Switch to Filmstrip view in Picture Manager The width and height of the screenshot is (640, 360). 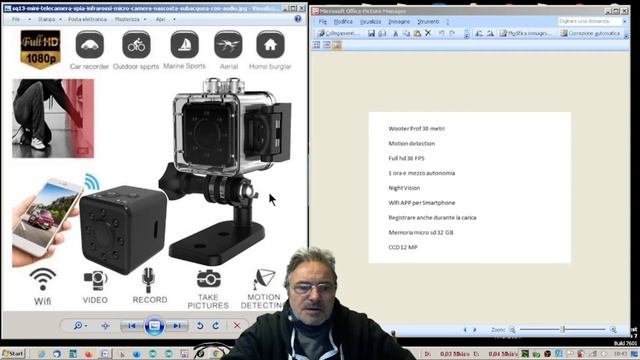(327, 45)
